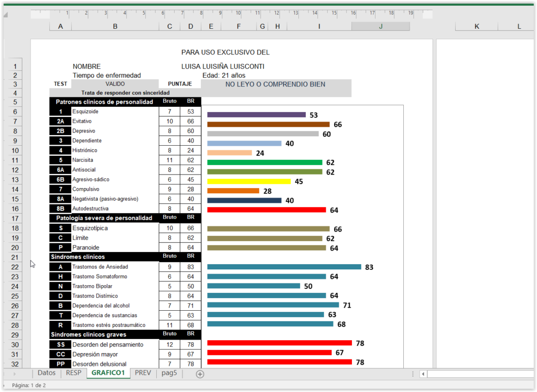
Task: Select the PREV sheet tab
Action: click(x=143, y=373)
